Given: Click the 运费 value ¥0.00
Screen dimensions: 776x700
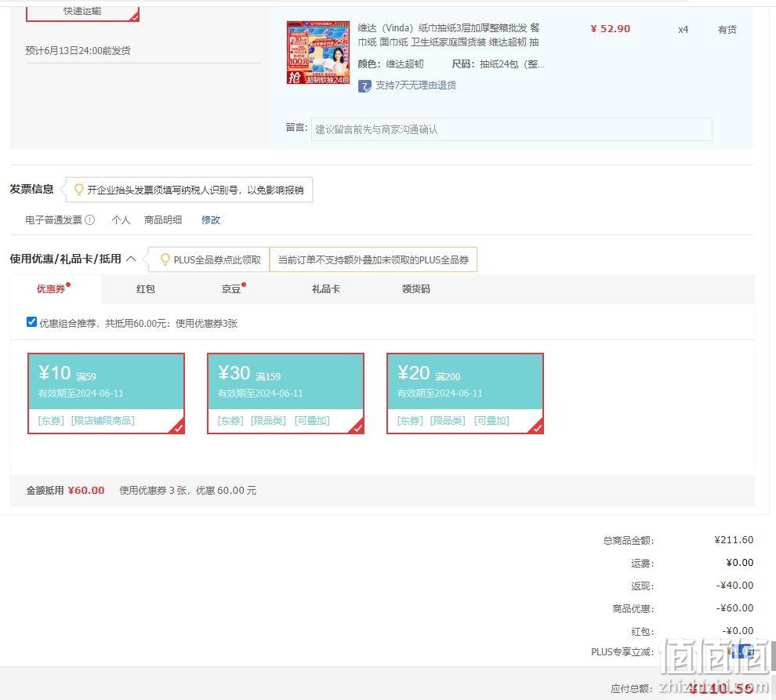Looking at the screenshot, I should pyautogui.click(x=740, y=562).
